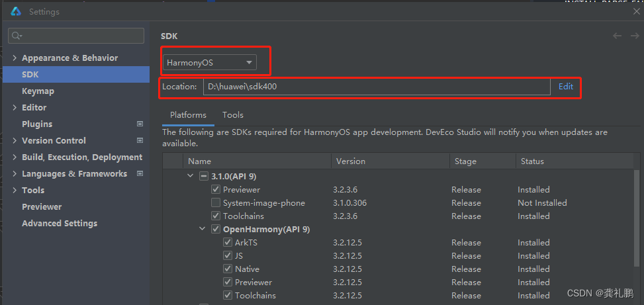Click the settings search box
The image size is (644, 305).
tap(76, 36)
